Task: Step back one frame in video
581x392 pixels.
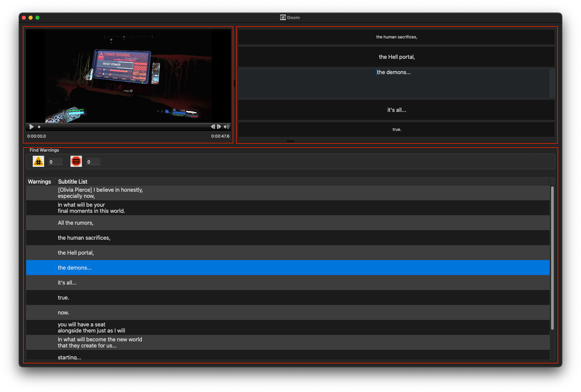Action: (x=213, y=127)
